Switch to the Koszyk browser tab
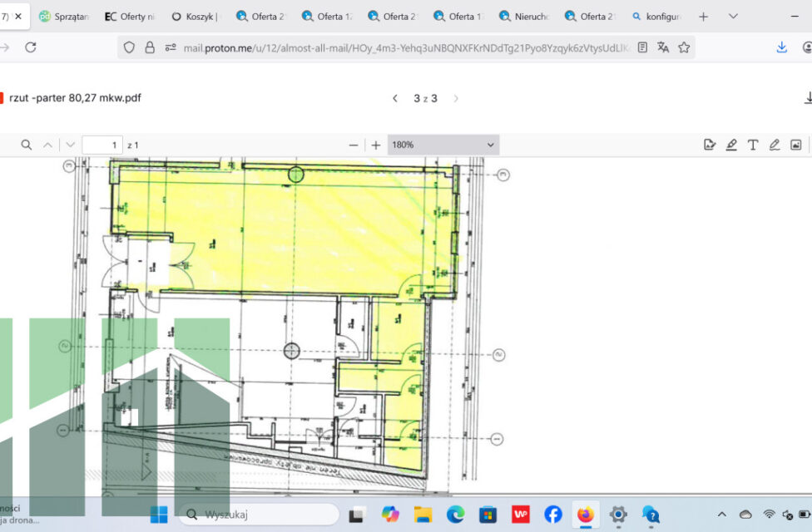812x532 pixels. click(196, 16)
